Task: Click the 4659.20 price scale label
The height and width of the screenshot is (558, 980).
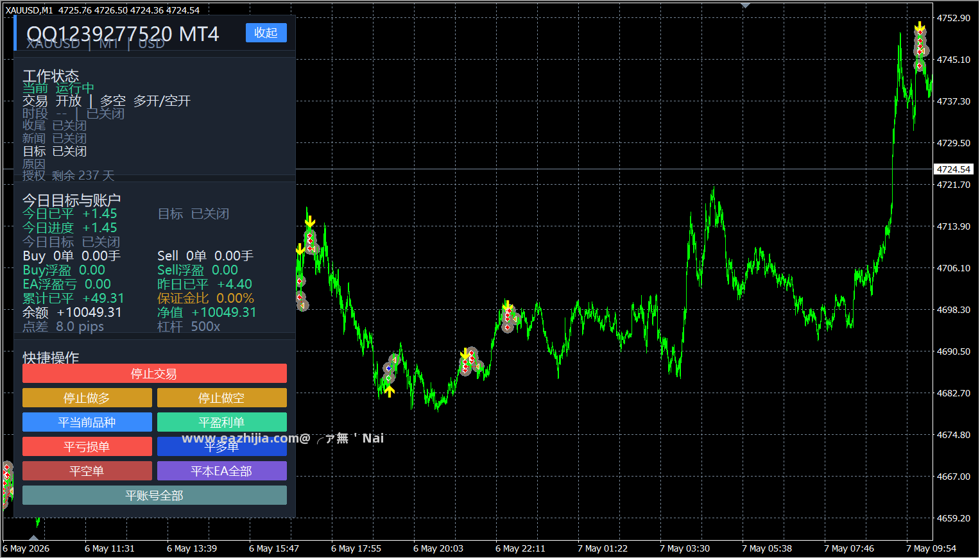Action: (954, 518)
